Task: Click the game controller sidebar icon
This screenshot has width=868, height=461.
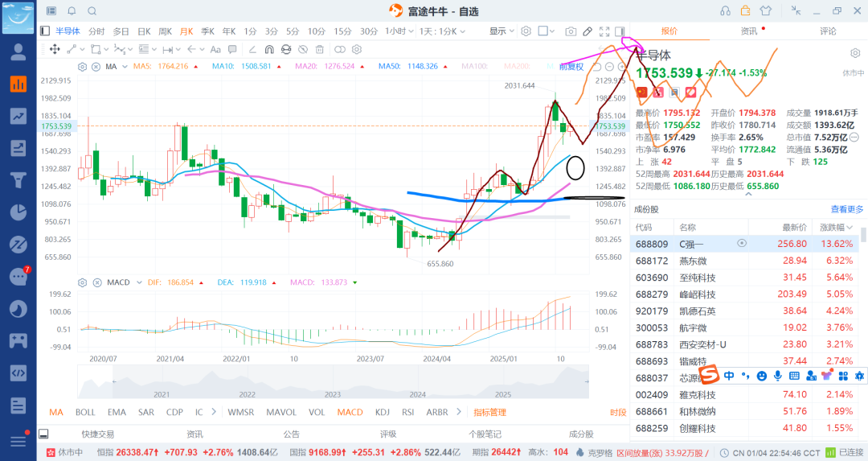Action: click(18, 341)
